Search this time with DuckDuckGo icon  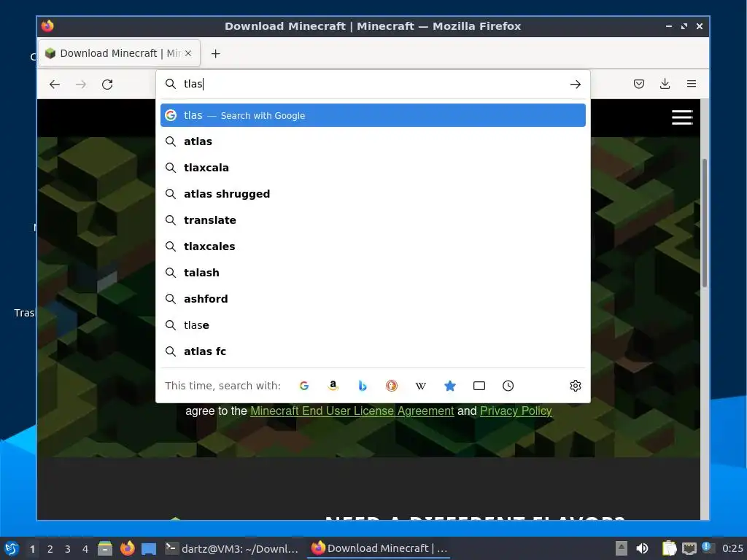pyautogui.click(x=392, y=386)
